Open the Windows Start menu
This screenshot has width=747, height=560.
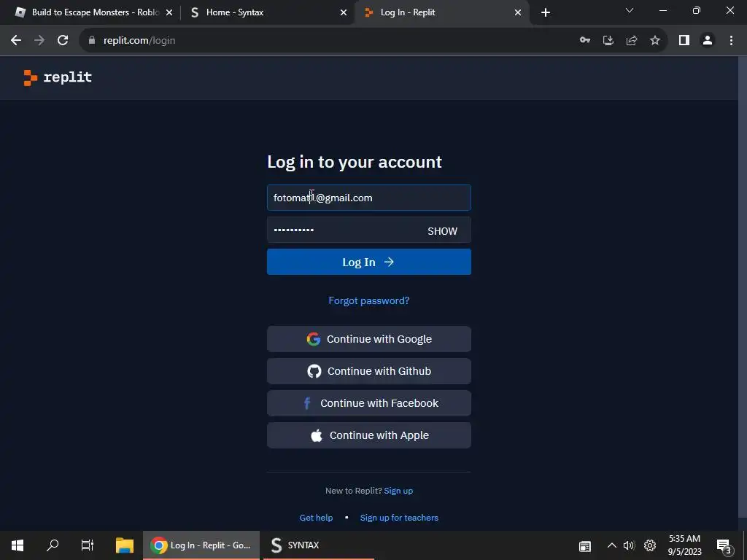point(18,545)
